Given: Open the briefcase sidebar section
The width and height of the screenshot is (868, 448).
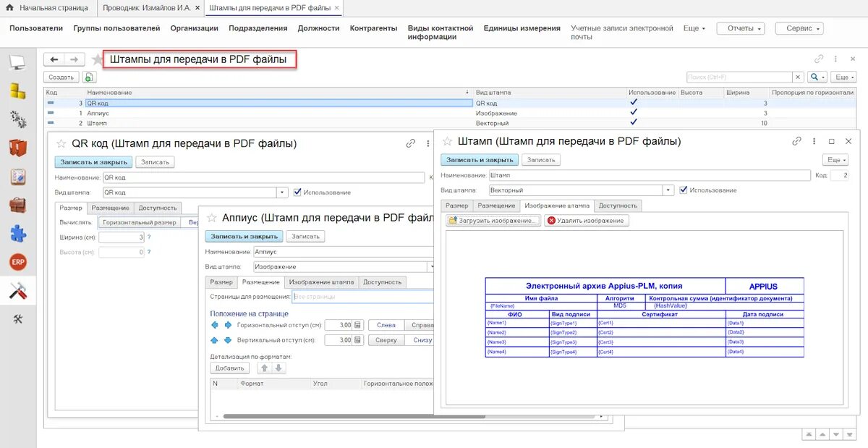Looking at the screenshot, I should 17,205.
